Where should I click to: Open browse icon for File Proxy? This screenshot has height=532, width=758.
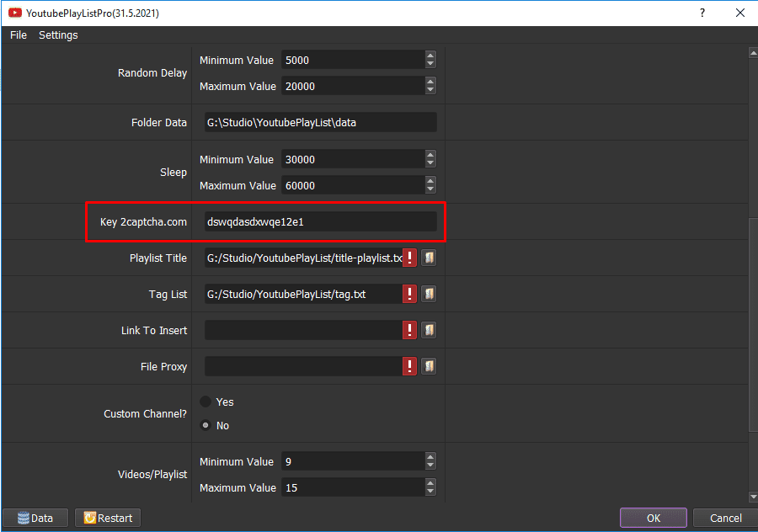[429, 366]
